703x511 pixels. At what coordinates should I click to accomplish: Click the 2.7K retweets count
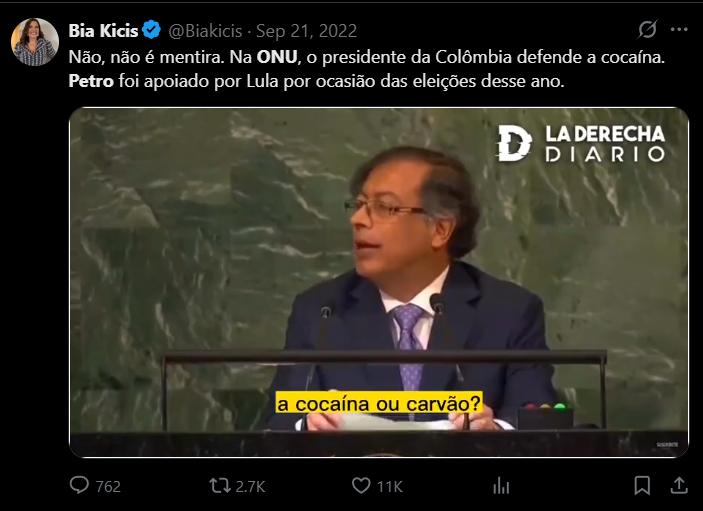click(x=250, y=486)
